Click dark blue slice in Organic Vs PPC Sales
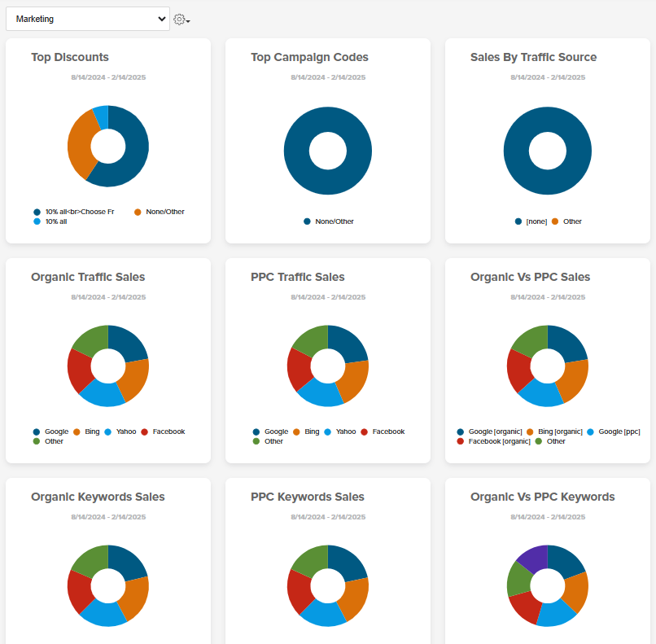Screen dimensions: 656x644 point(566,344)
